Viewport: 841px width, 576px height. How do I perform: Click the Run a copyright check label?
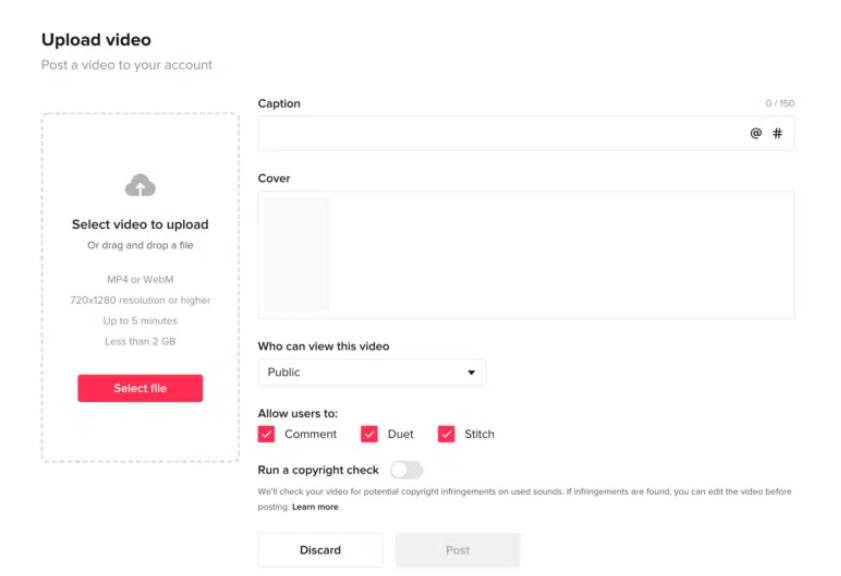(x=318, y=470)
